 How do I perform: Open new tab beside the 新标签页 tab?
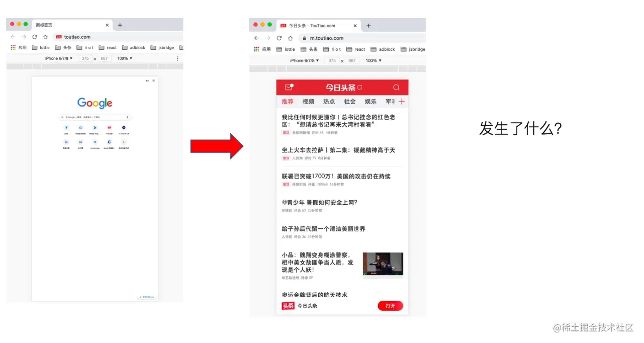click(x=120, y=25)
